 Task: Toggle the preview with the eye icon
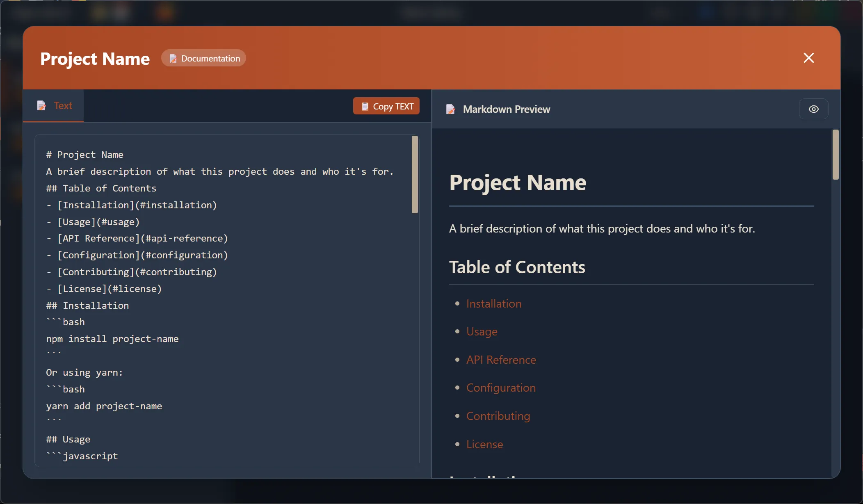tap(813, 109)
